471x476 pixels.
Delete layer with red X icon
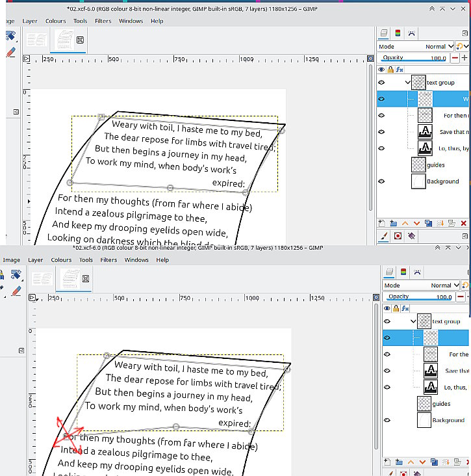pyautogui.click(x=463, y=224)
